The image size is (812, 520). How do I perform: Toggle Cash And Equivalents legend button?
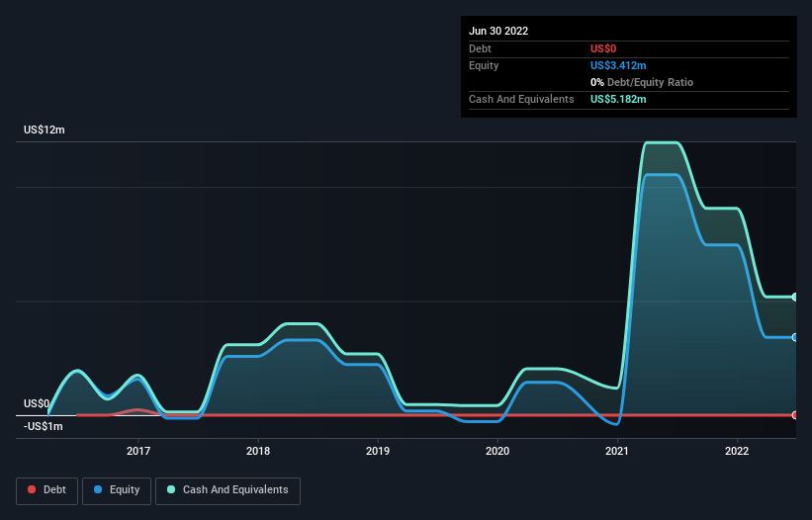click(227, 490)
